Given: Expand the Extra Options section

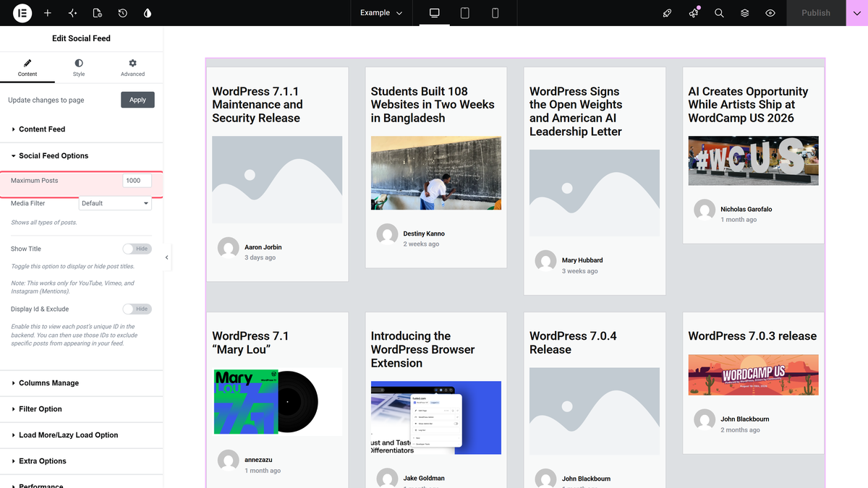Looking at the screenshot, I should tap(82, 461).
